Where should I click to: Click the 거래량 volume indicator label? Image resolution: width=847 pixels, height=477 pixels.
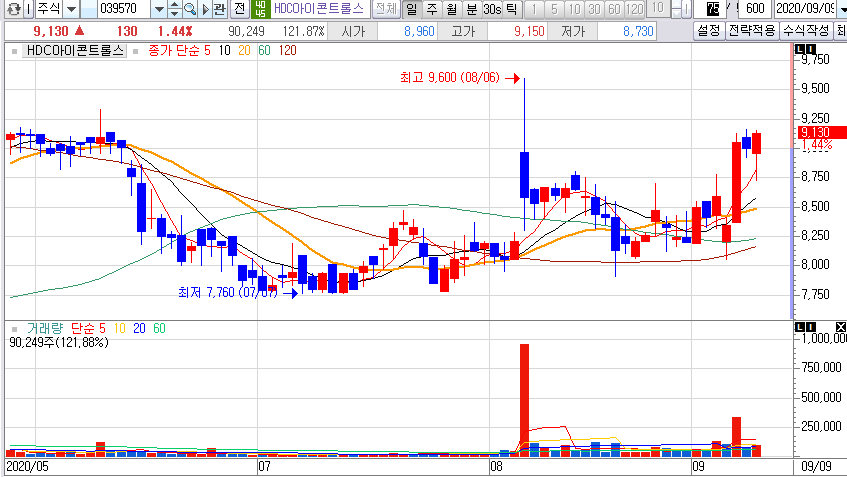45,328
